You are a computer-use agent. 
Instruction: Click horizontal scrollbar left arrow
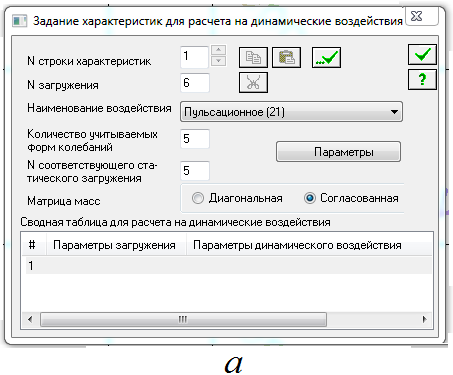pos(30,320)
